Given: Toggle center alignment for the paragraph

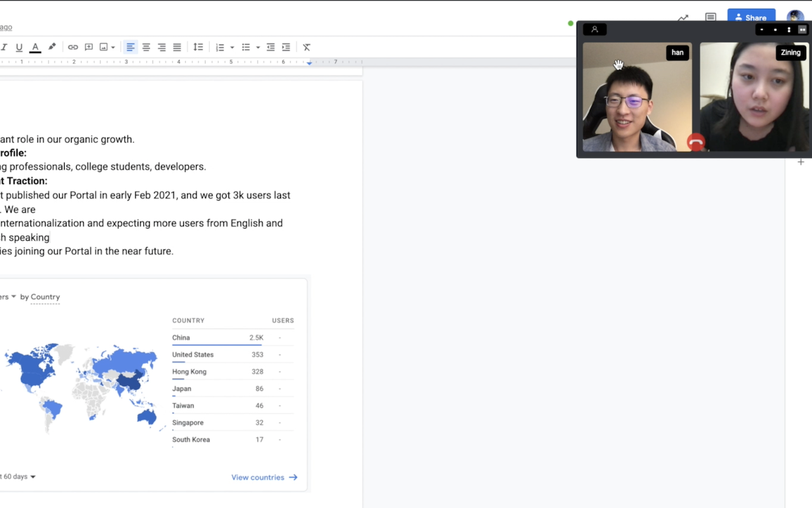Looking at the screenshot, I should coord(146,47).
